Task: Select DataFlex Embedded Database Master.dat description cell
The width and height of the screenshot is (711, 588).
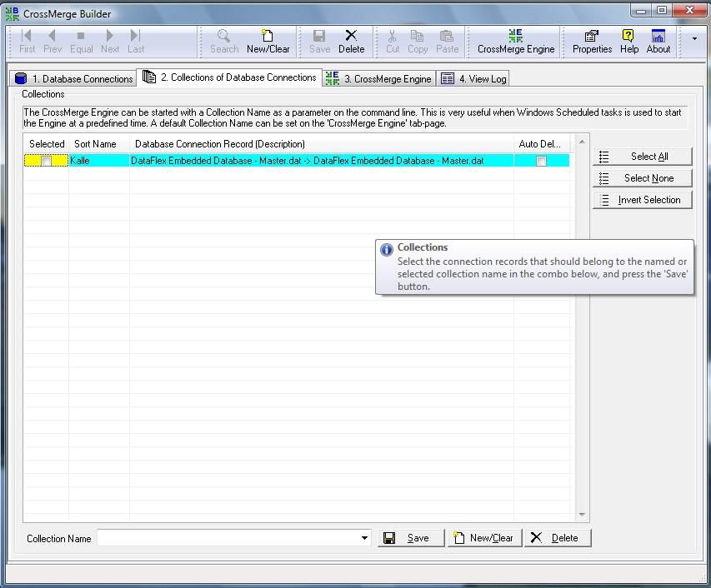Action: click(x=322, y=161)
